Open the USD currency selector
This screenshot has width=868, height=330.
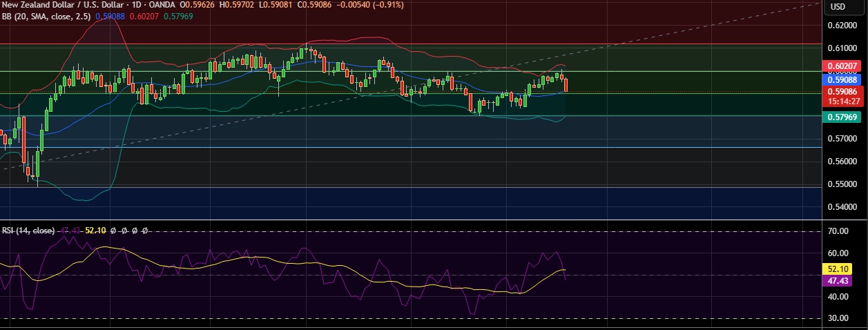[838, 7]
